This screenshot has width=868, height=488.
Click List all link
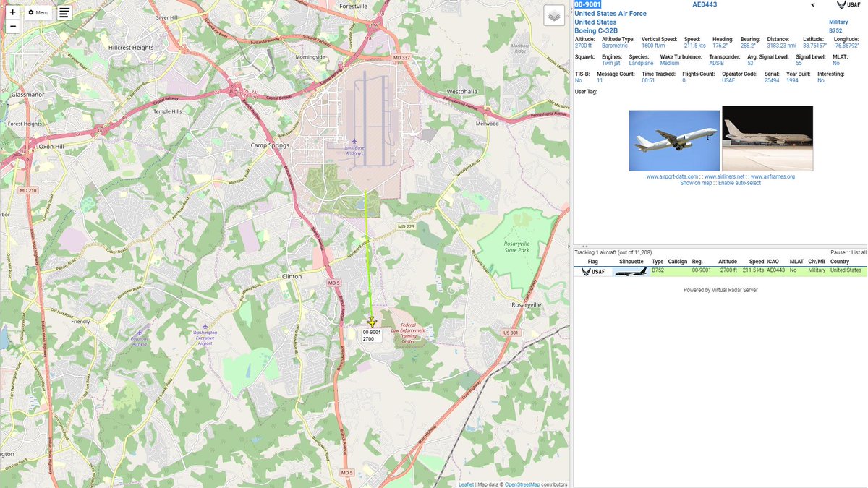859,252
